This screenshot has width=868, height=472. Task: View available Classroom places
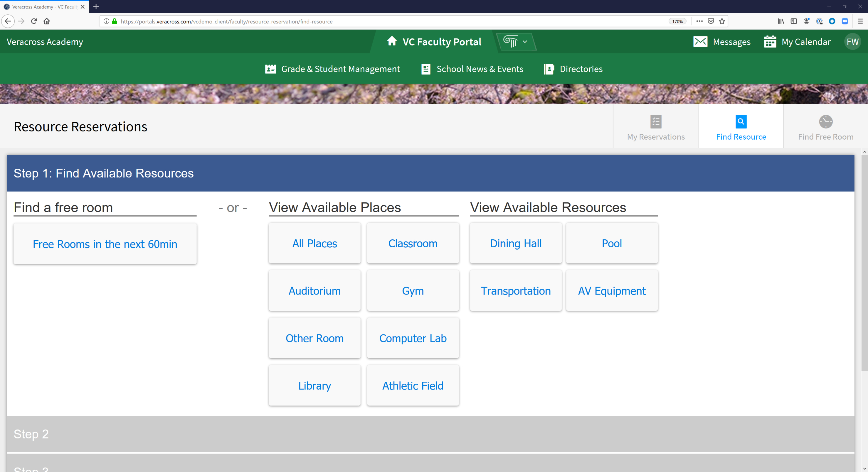point(413,244)
